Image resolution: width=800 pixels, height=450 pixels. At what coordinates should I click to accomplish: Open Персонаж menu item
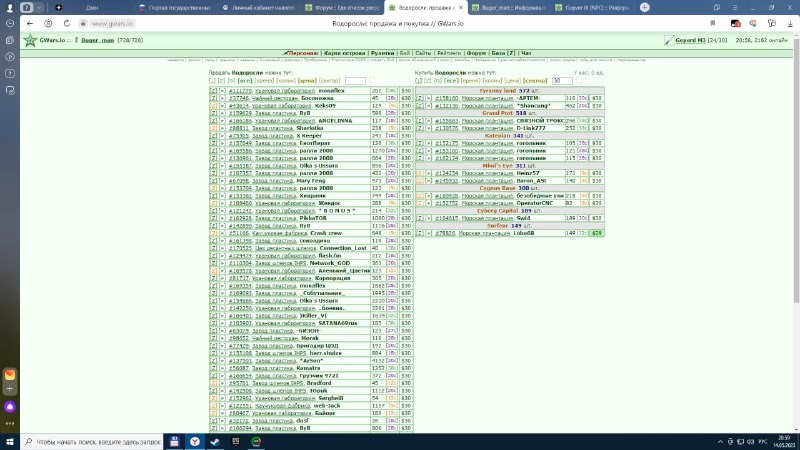point(303,53)
